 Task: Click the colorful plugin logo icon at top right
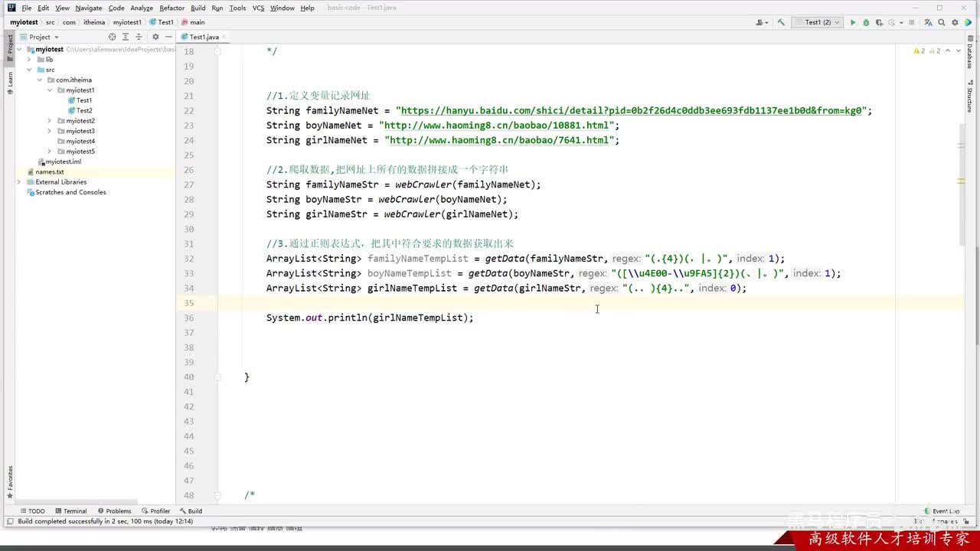point(969,22)
